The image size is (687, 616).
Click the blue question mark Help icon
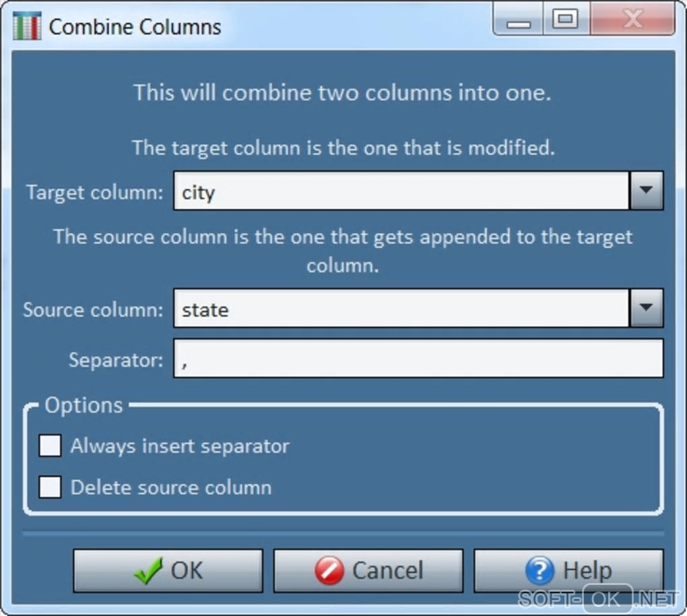click(x=539, y=571)
